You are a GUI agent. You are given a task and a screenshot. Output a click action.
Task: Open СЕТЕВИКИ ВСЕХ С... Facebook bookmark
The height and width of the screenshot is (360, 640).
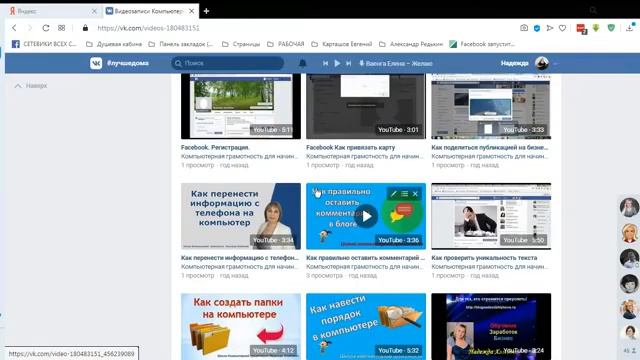(44, 44)
